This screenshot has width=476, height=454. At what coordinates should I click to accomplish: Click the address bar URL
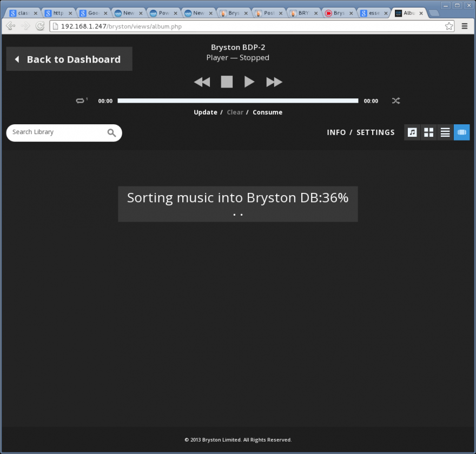(x=121, y=26)
